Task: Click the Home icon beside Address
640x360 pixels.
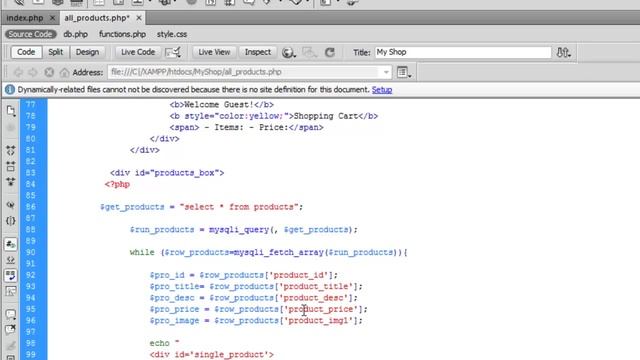Action: [x=64, y=72]
